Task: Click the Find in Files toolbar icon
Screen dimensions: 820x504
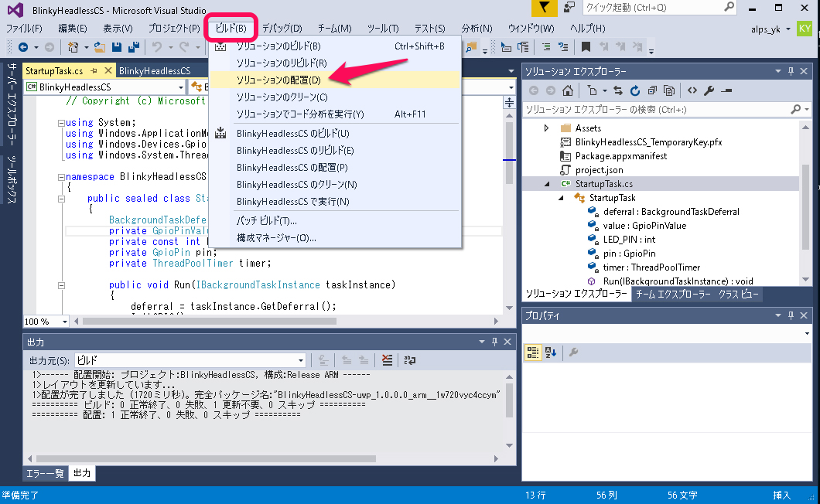Action: point(471,48)
